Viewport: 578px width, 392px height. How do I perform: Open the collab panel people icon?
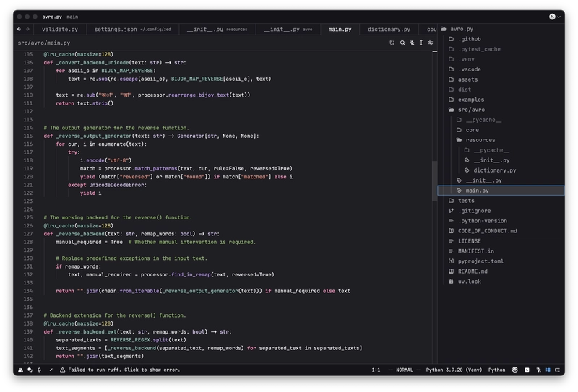21,370
